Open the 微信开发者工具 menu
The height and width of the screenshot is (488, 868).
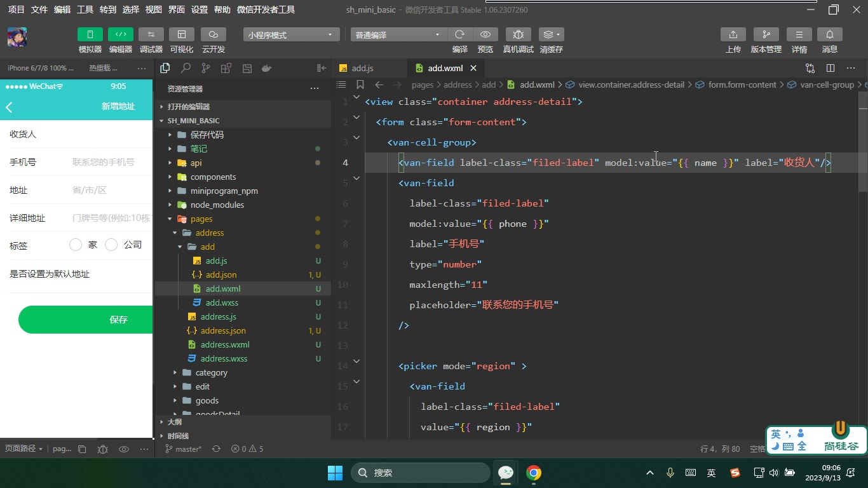[266, 10]
